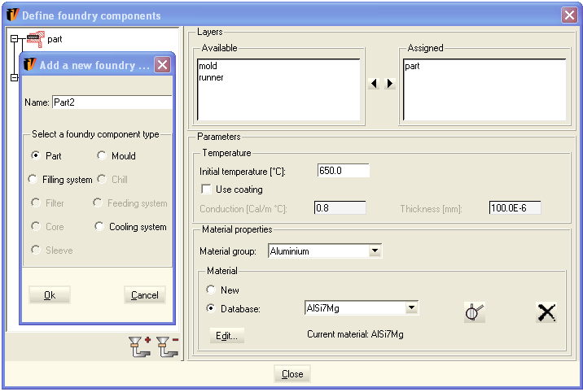Select the runner layer in Available list
This screenshot has width=583, height=392.
(211, 78)
